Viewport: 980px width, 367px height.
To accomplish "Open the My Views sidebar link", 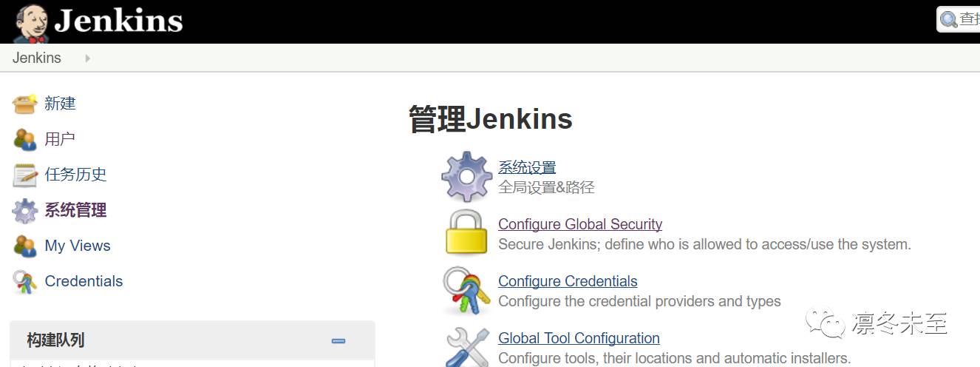I will 78,246.
